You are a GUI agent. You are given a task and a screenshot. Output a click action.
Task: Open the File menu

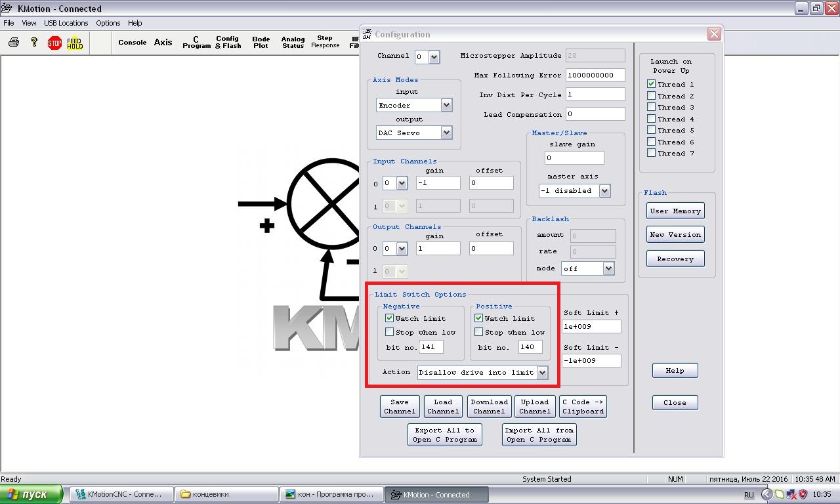point(9,23)
